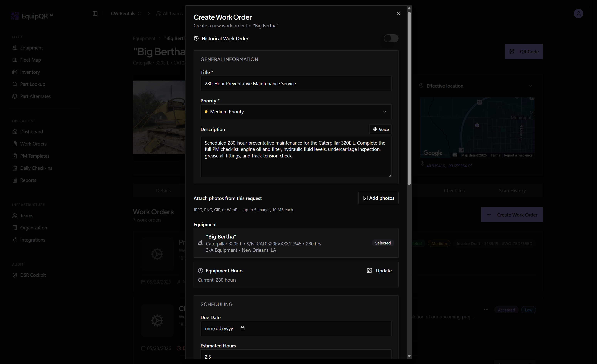Click Update for Equipment Hours

[379, 270]
